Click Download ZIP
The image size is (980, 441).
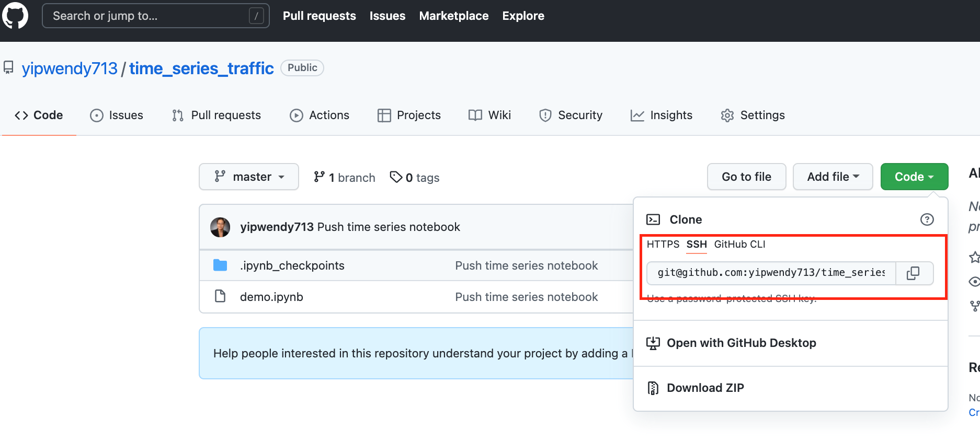coord(705,388)
